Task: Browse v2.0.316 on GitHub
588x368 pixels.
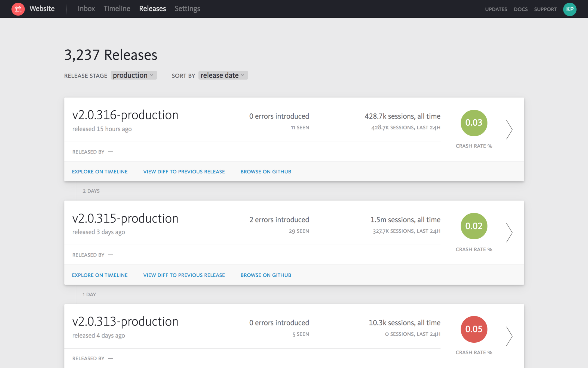Action: coord(266,171)
